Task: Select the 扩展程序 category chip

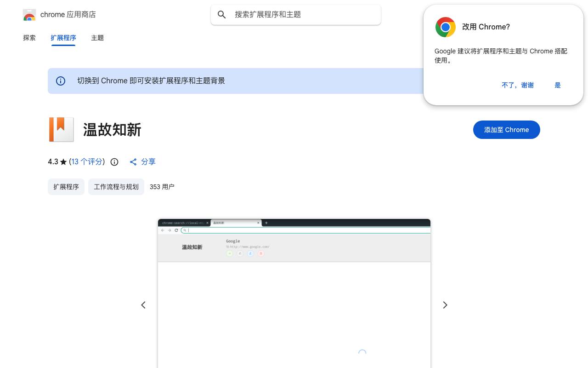Action: coord(66,187)
